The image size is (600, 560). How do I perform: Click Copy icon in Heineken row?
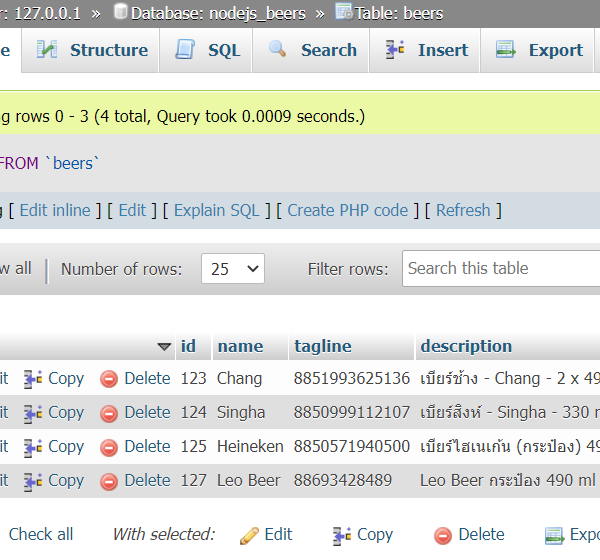coord(33,447)
